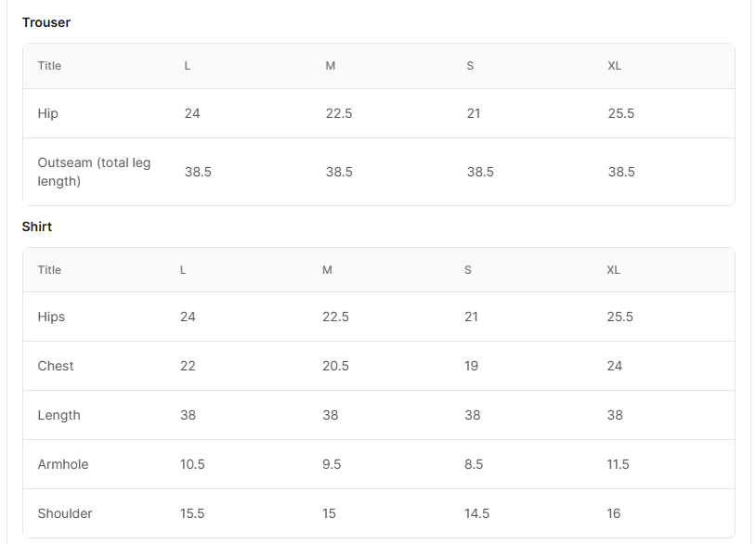Click the Armhole row label

pos(63,464)
